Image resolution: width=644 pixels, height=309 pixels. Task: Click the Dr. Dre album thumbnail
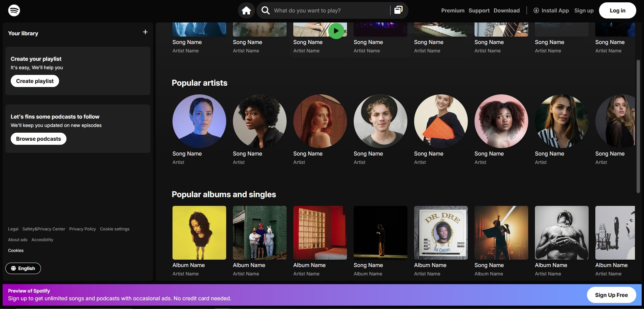[441, 233]
